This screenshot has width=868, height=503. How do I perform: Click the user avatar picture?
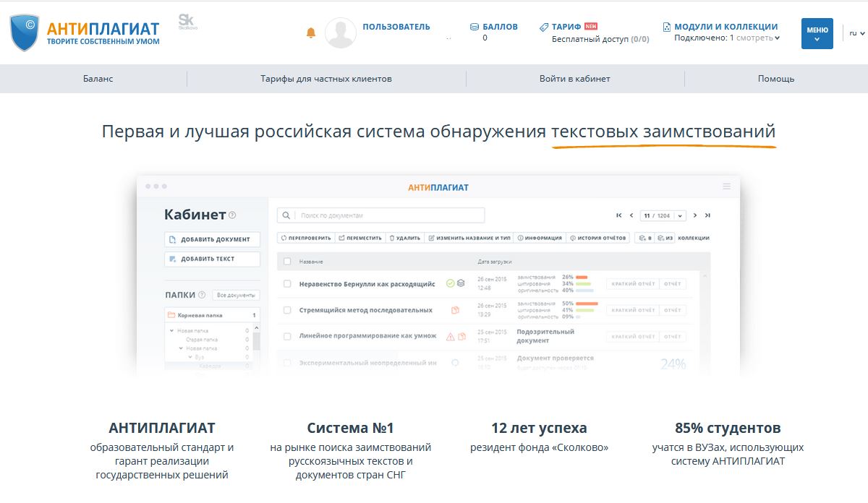click(341, 33)
